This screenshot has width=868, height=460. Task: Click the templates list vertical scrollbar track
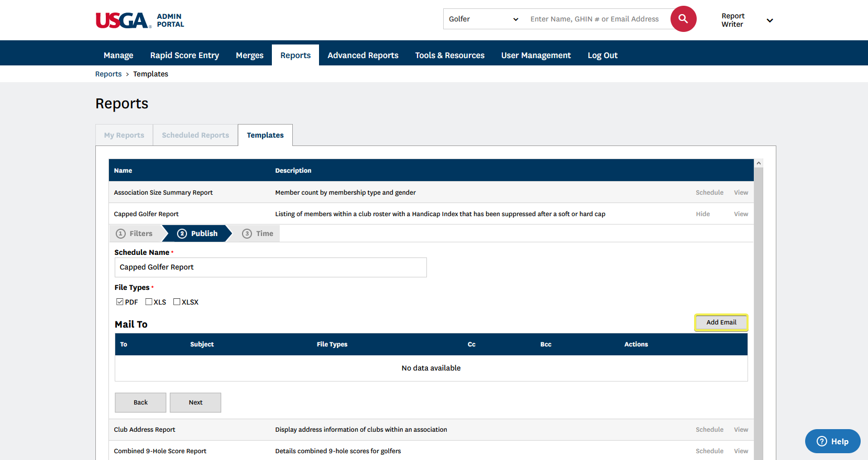pos(758,314)
